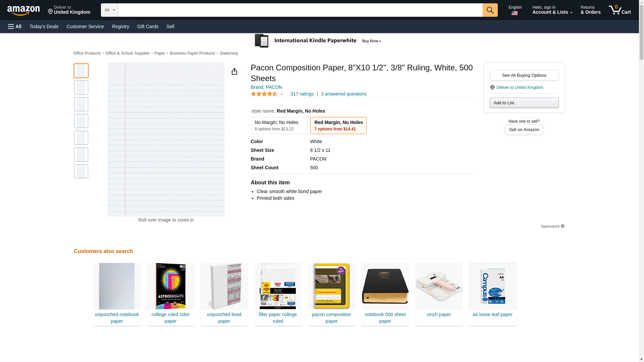Select the Red Margin, No Holes style
The height and width of the screenshot is (362, 644).
[x=338, y=125]
